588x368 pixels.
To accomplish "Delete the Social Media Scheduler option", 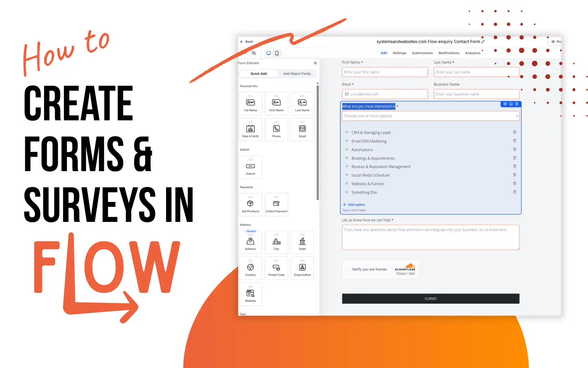I will 514,175.
